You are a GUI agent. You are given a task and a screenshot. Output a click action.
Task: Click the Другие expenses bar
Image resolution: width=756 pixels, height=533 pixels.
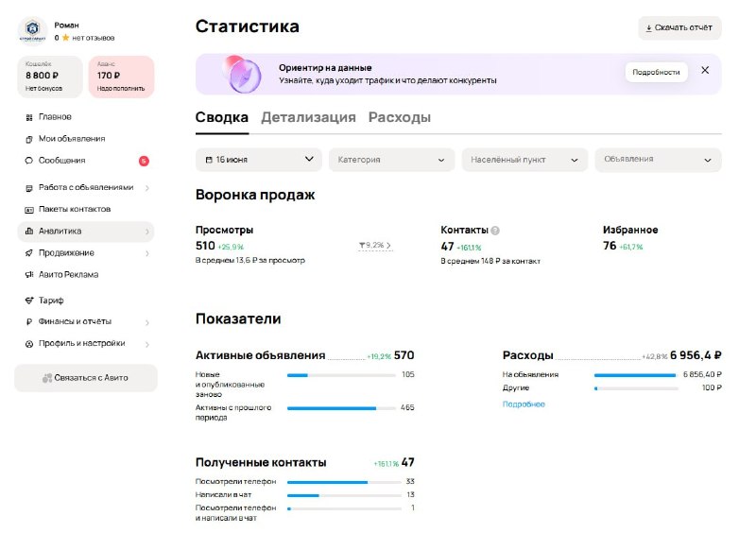click(x=635, y=388)
